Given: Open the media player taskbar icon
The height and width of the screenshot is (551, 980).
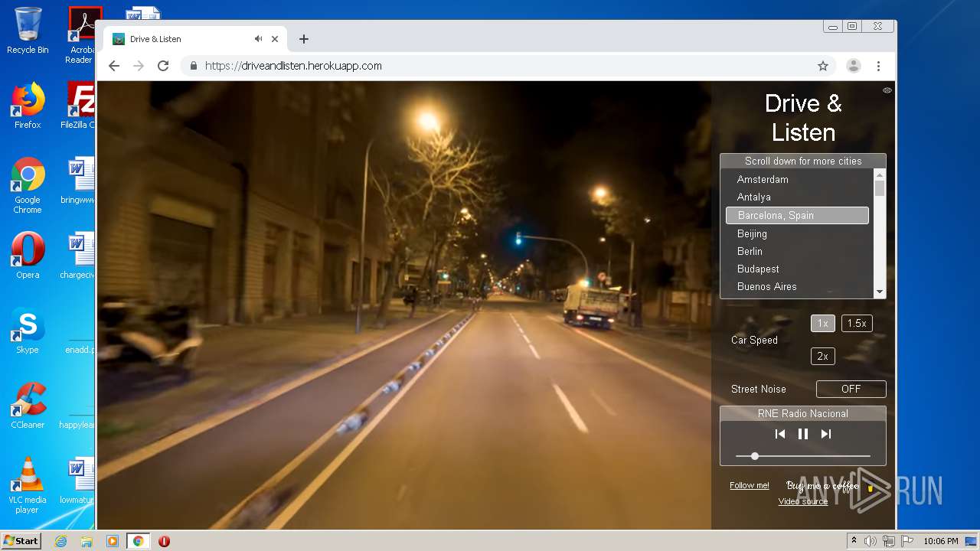Looking at the screenshot, I should pyautogui.click(x=113, y=541).
